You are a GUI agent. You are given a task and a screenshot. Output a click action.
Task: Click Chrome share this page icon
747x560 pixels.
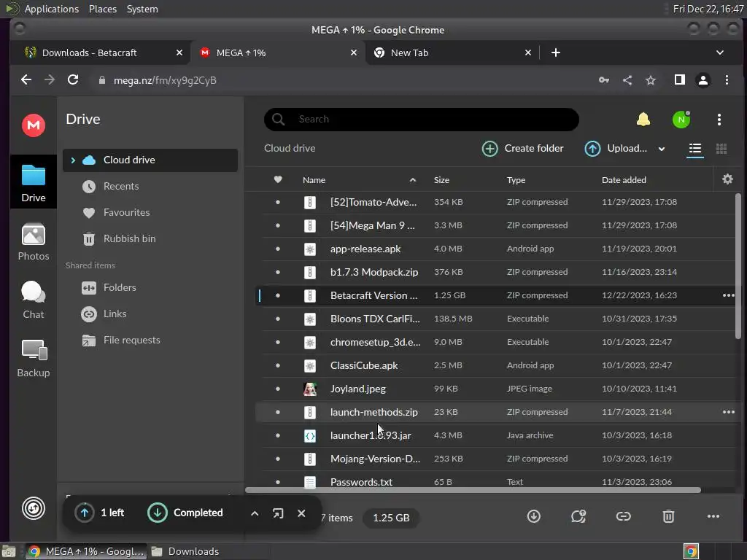627,80
